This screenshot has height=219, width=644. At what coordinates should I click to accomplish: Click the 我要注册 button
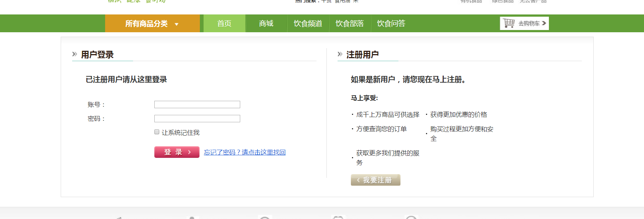(376, 180)
